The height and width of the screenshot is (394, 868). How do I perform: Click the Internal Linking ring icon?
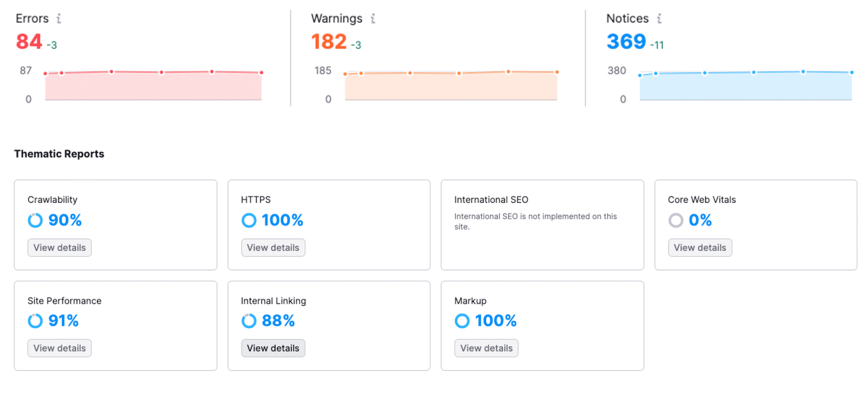tap(249, 321)
